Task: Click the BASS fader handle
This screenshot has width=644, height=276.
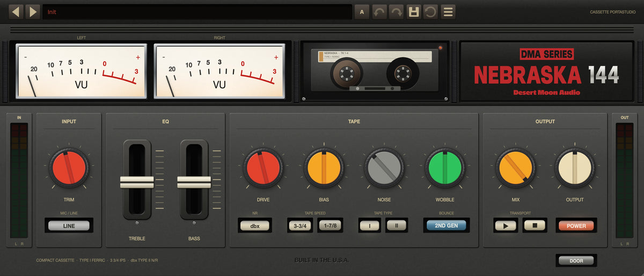Action: click(194, 182)
